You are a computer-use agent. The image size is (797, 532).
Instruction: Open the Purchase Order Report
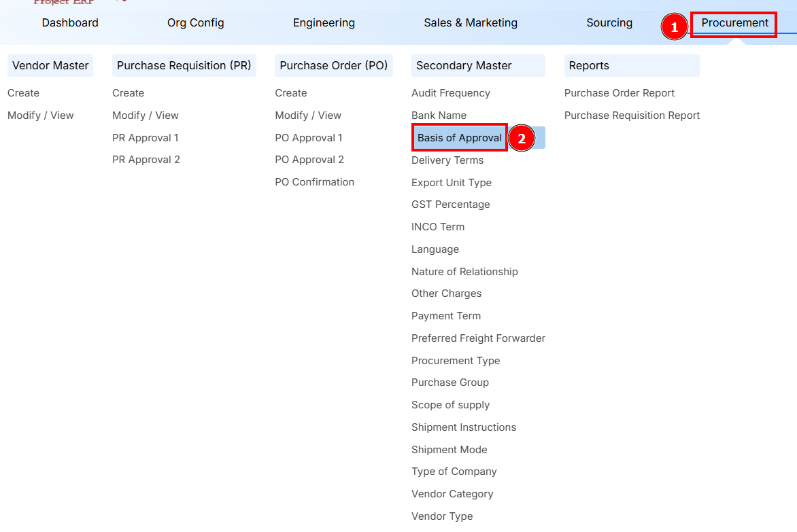620,93
